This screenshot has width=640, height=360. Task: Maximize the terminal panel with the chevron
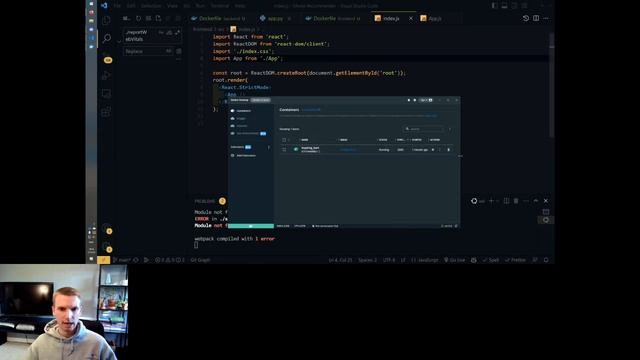pyautogui.click(x=536, y=201)
